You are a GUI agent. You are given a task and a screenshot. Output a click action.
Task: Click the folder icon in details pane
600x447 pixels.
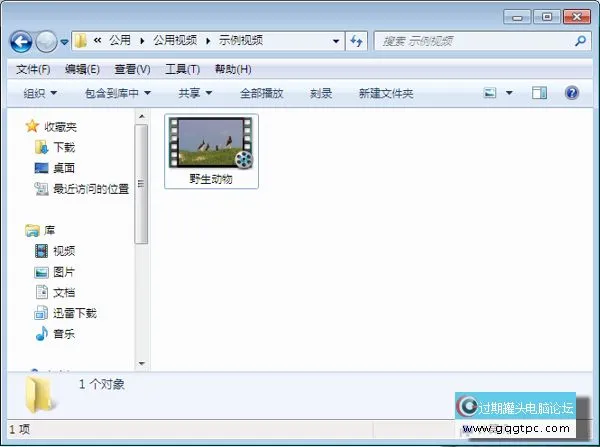click(x=39, y=395)
